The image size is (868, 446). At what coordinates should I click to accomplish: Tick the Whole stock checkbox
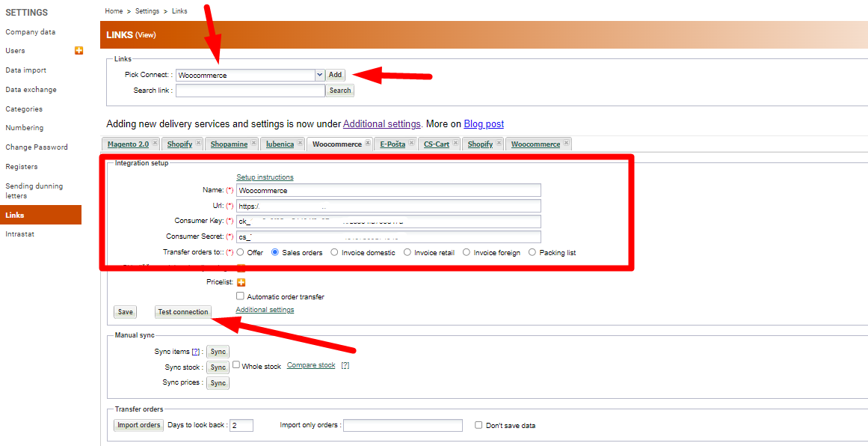pos(236,365)
